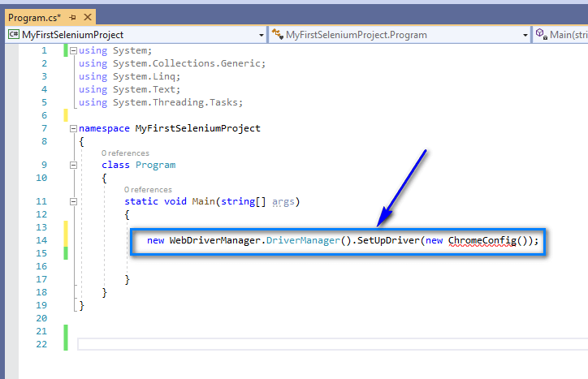Viewport: 588px width, 379px height.
Task: Click the ChromeConfig identifier with red squiggle
Action: (482, 240)
